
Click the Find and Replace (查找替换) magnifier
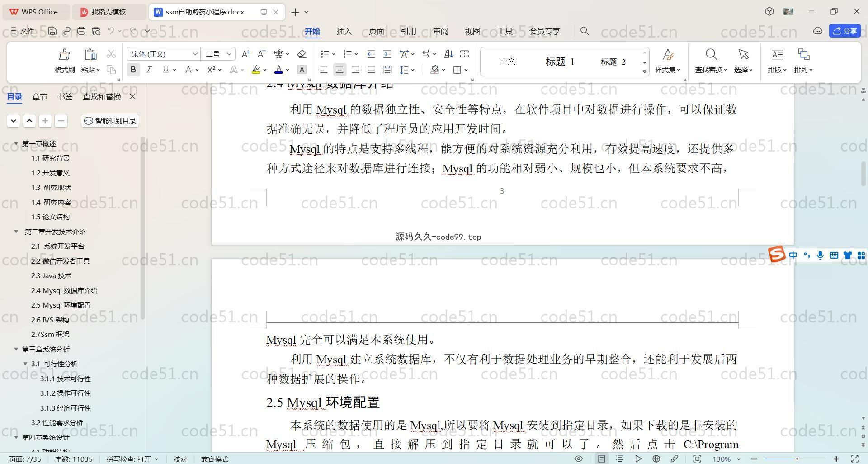[711, 55]
